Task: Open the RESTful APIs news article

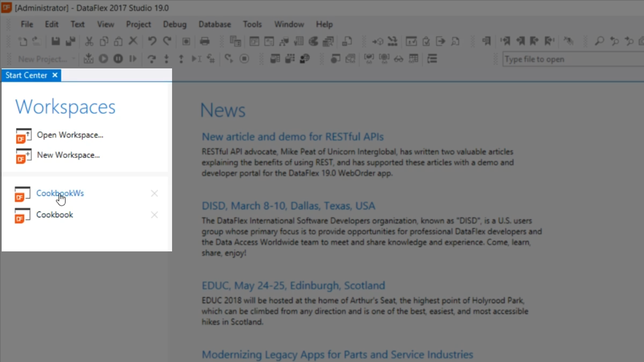Action: (x=292, y=137)
